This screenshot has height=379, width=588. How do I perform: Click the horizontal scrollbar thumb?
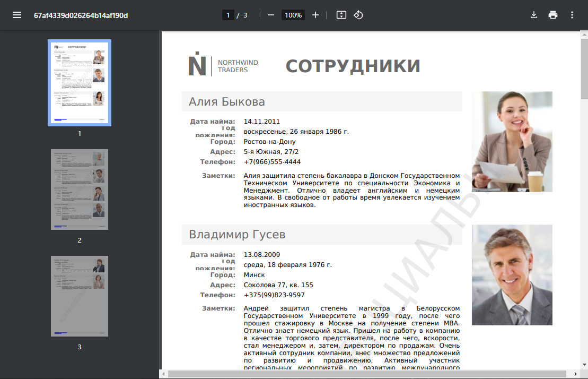pos(367,374)
